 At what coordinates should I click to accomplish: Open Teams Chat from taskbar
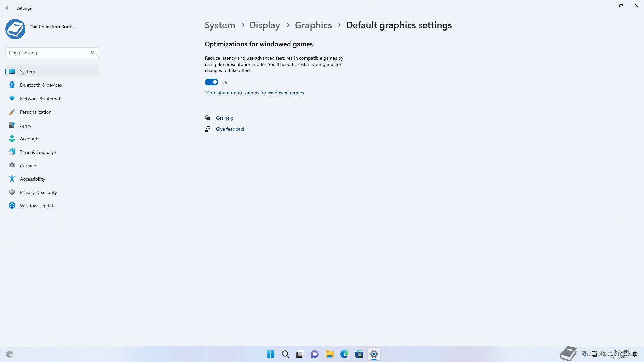(315, 354)
